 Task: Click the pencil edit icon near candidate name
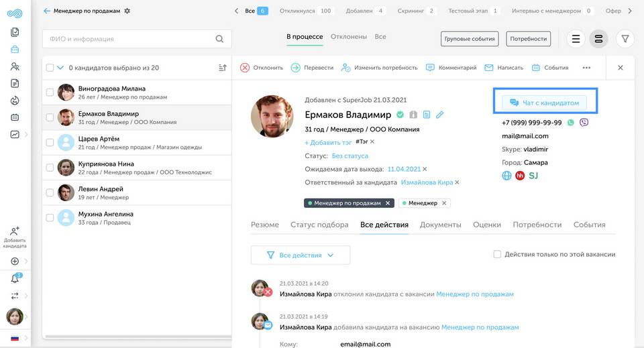click(440, 115)
